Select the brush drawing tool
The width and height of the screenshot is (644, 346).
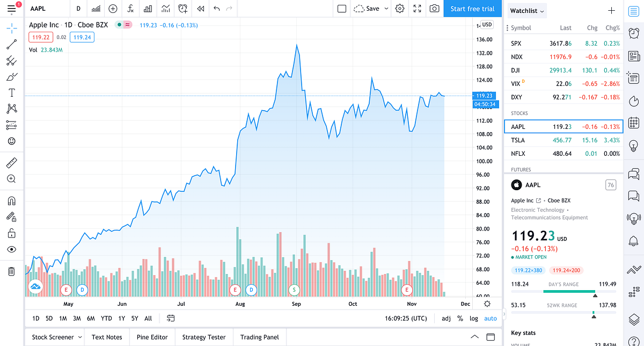click(11, 76)
